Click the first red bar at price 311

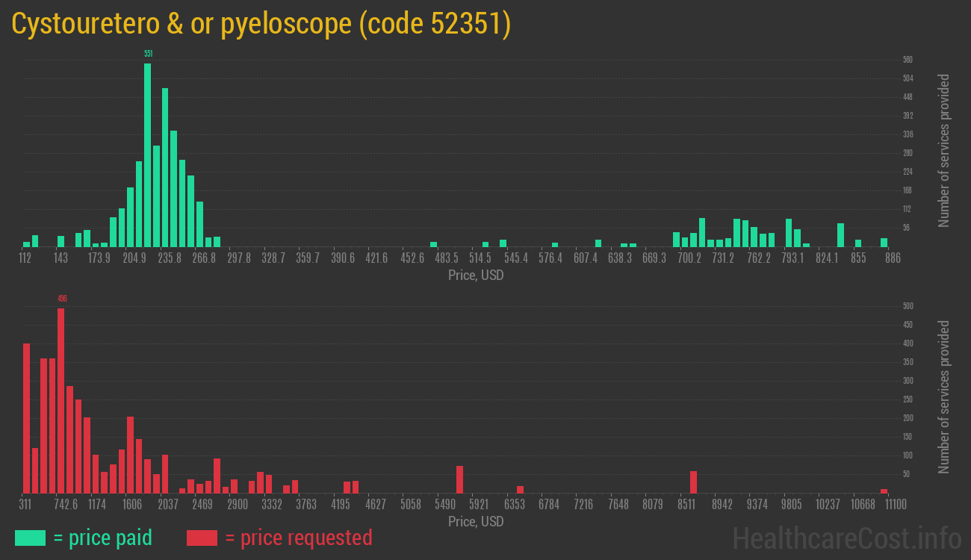(x=27, y=418)
